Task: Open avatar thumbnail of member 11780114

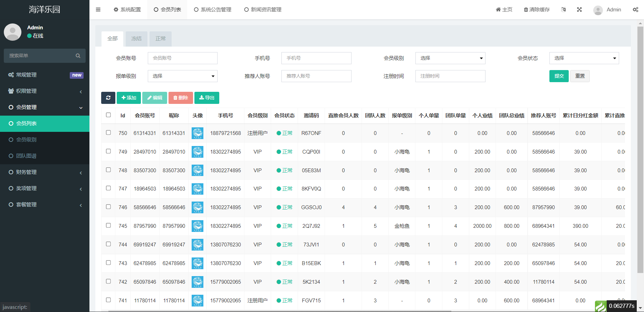Action: click(198, 301)
